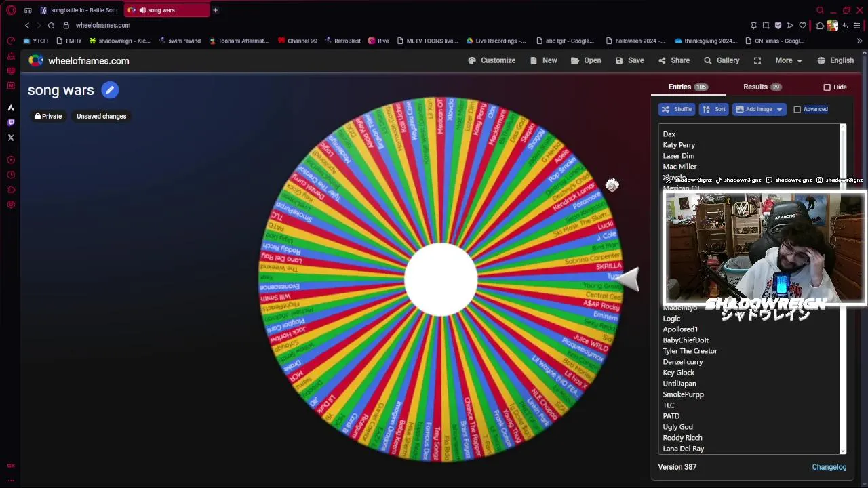Viewport: 868px width, 488px height.
Task: Select the 'Apollored1' entry
Action: (680, 329)
